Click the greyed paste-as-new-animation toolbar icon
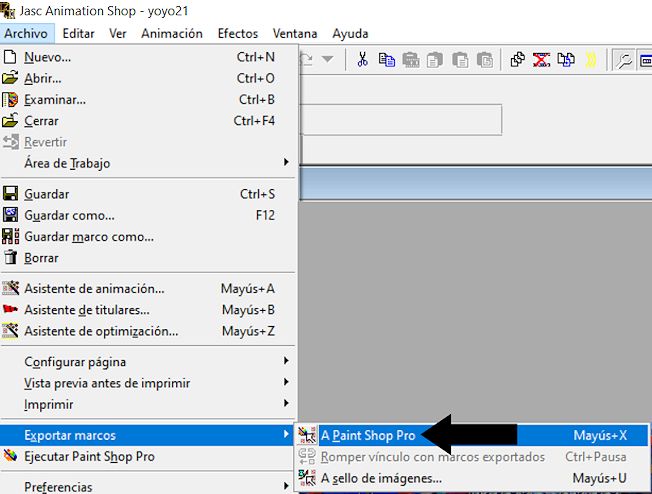The width and height of the screenshot is (652, 494). pyautogui.click(x=411, y=60)
